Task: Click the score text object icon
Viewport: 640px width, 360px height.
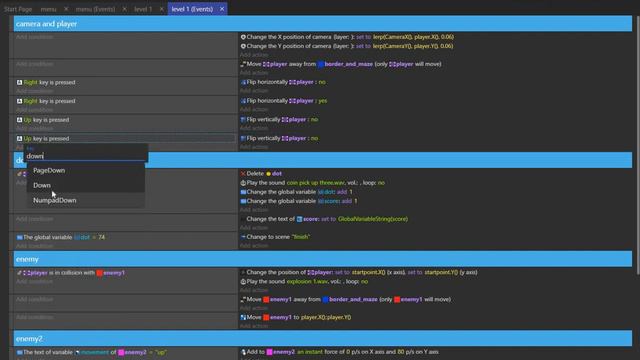Action: pos(299,219)
